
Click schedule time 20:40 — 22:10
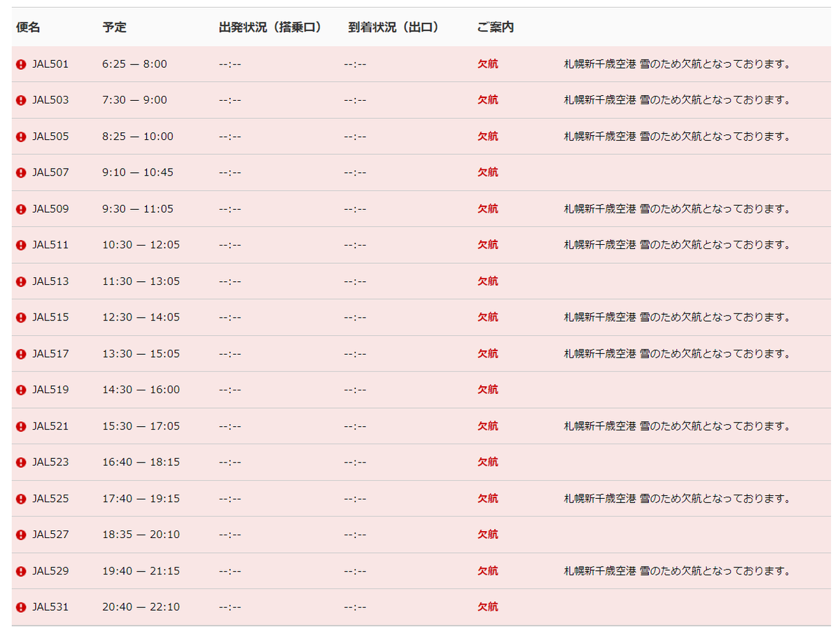point(141,607)
